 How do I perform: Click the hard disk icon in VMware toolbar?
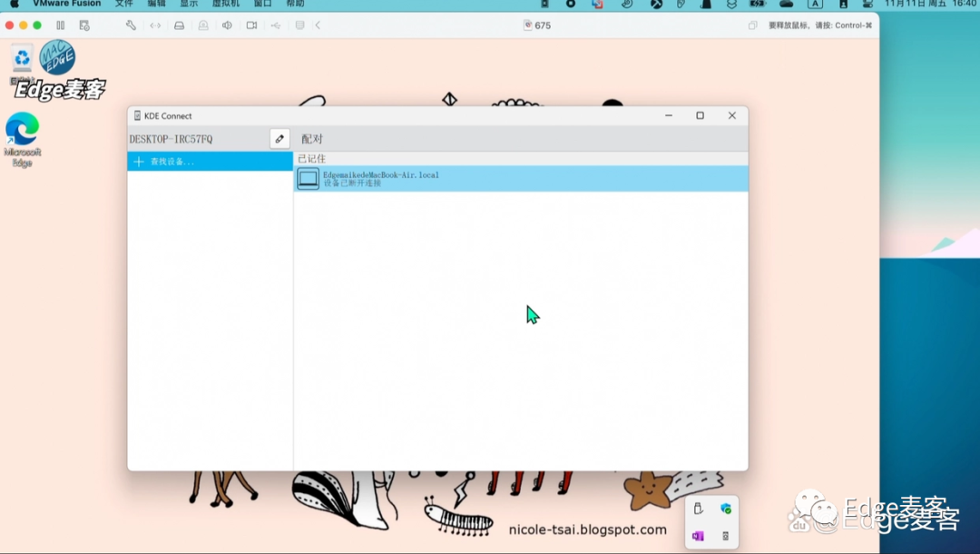tap(180, 25)
